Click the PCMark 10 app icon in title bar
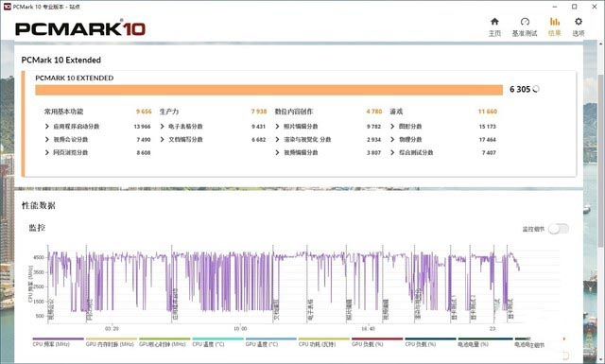The height and width of the screenshot is (364, 605). pyautogui.click(x=7, y=7)
